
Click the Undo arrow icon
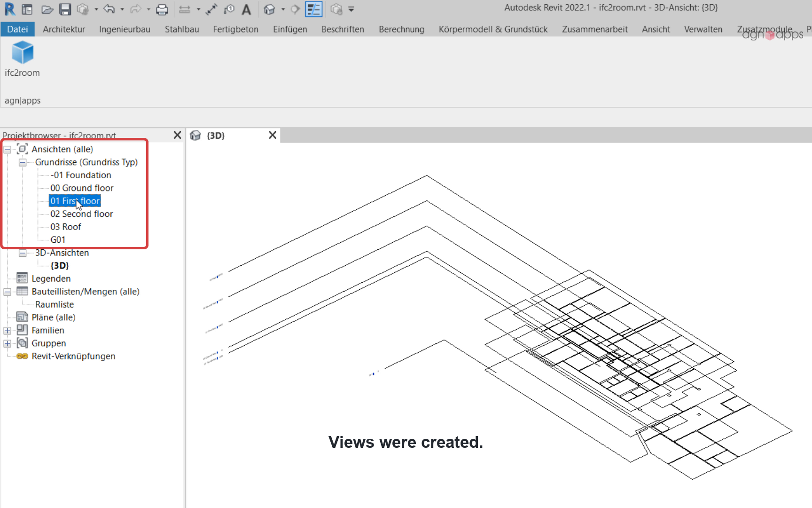point(109,9)
